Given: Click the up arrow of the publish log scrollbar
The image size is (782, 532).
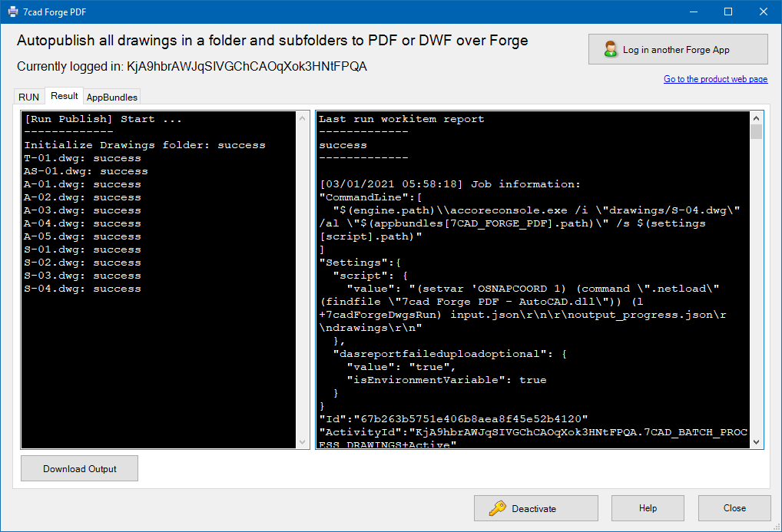Looking at the screenshot, I should (303, 118).
